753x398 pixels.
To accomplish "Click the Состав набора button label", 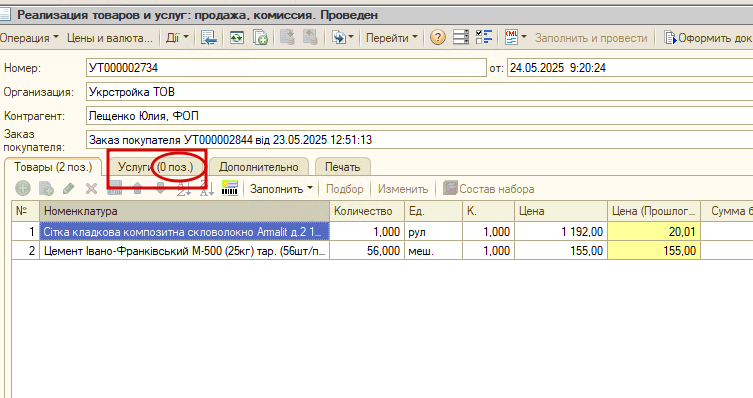I will click(x=497, y=189).
